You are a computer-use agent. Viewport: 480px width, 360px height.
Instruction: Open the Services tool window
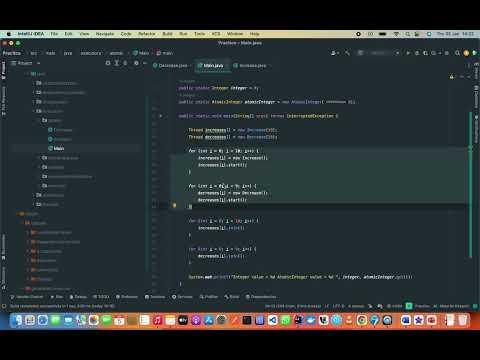pos(182,297)
